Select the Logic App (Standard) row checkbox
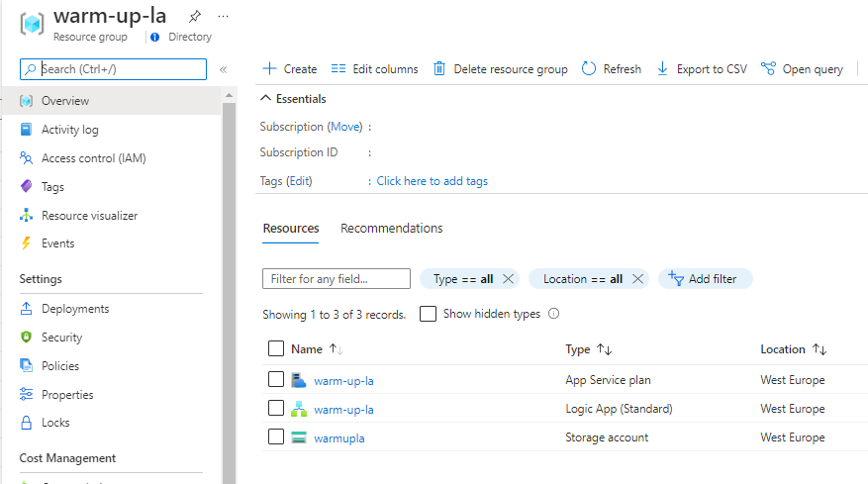The image size is (868, 484). (276, 408)
